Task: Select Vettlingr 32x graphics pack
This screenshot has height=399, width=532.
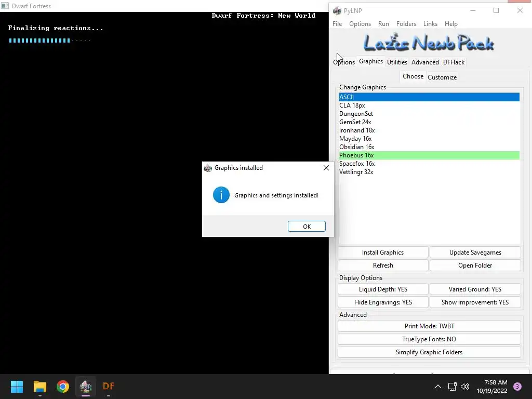Action: 429,172
